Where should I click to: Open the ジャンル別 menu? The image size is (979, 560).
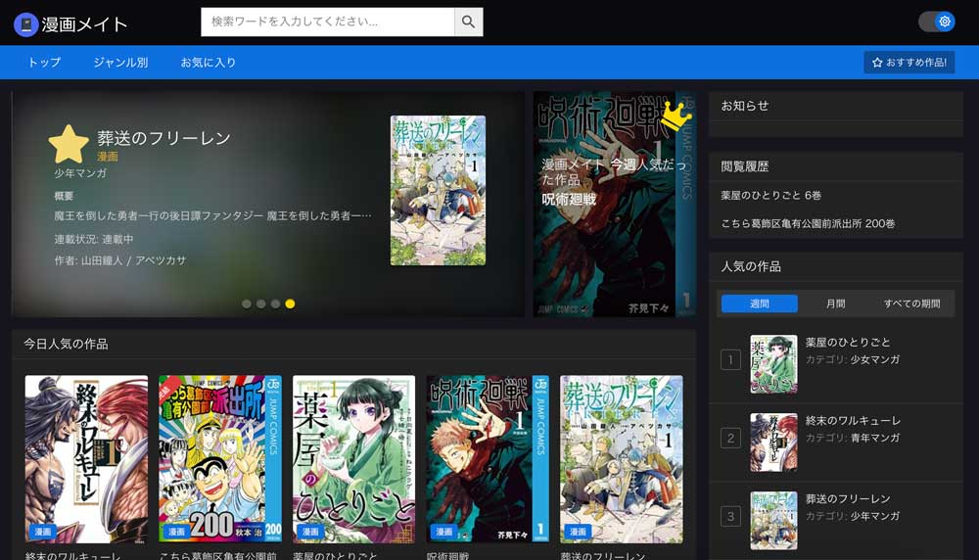(120, 63)
